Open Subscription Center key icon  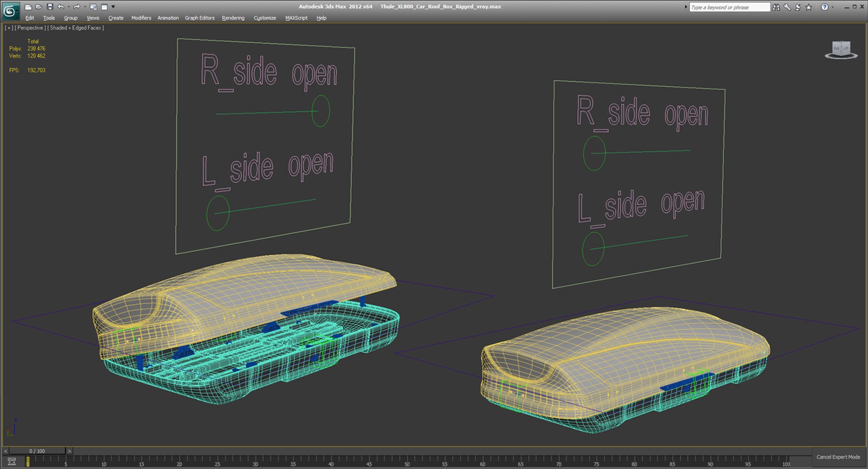787,7
